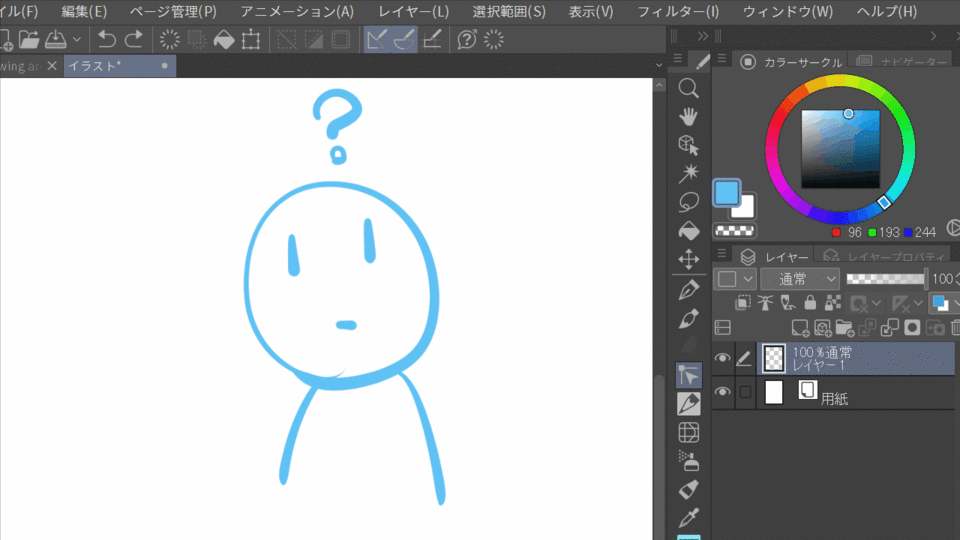Screen dimensions: 960x540
Task: Click the Undo arrow in toolbar
Action: 107,40
